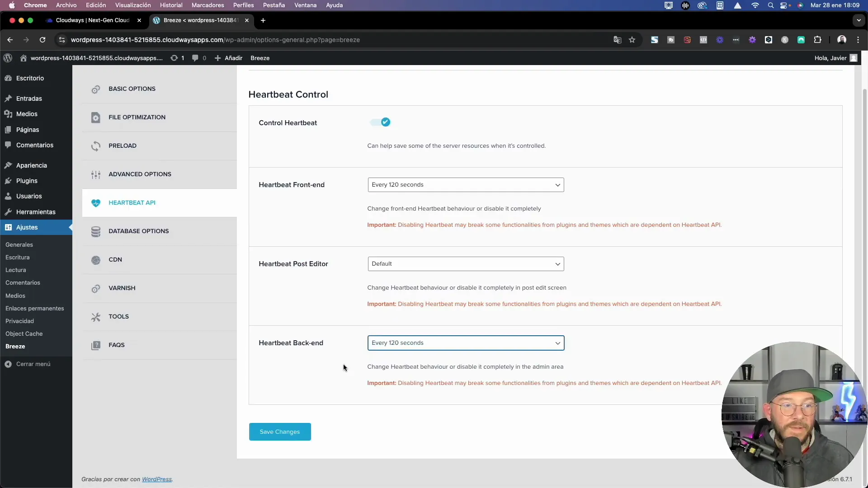Open the Basic Options tab
Screen dimensions: 868x488
click(159, 89)
